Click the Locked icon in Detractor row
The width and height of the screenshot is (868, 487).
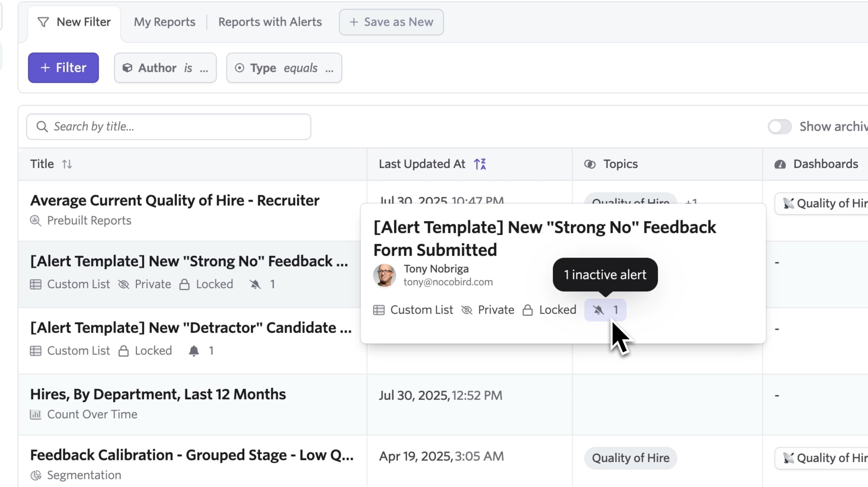click(x=124, y=351)
